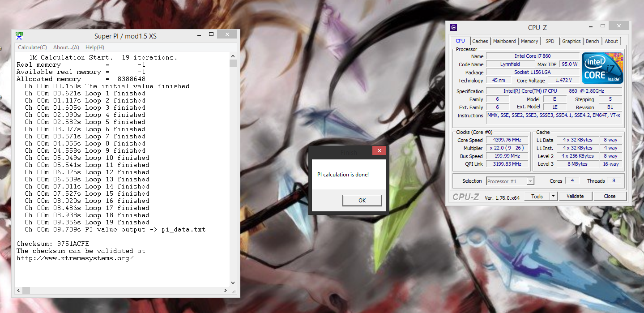
Task: Click the Stepping value '5'
Action: 610,99
